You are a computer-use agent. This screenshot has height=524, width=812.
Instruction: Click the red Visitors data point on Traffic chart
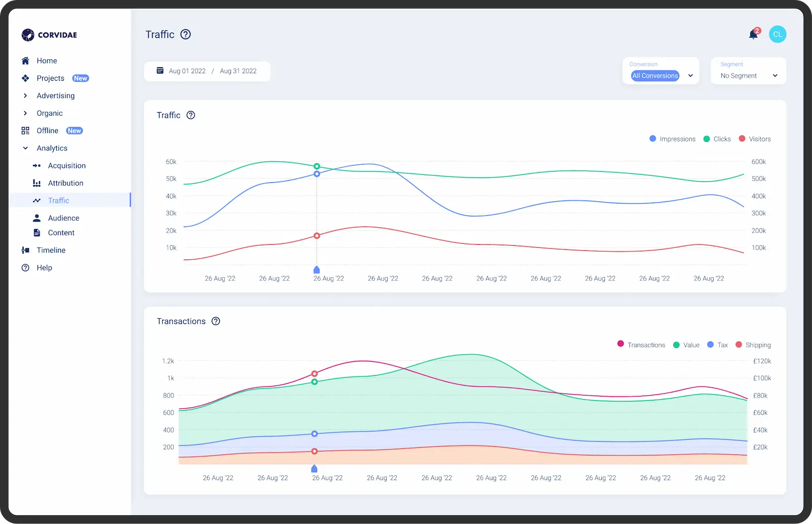(x=317, y=236)
